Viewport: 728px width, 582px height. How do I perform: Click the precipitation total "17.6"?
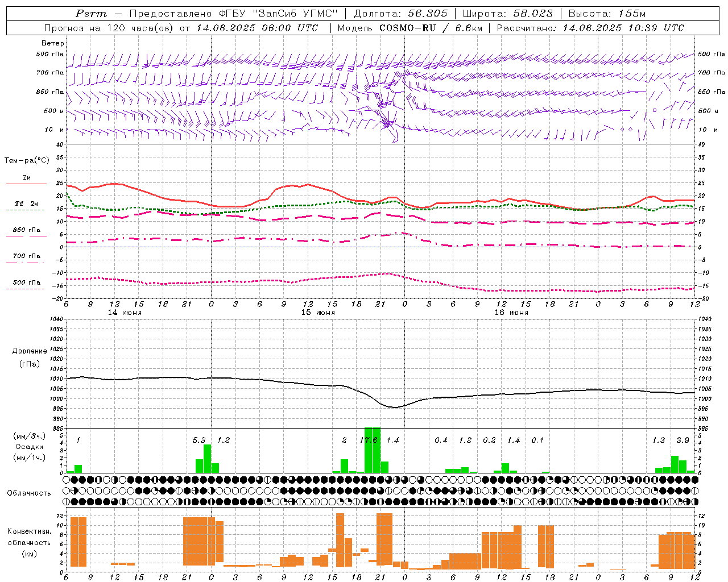(x=369, y=440)
